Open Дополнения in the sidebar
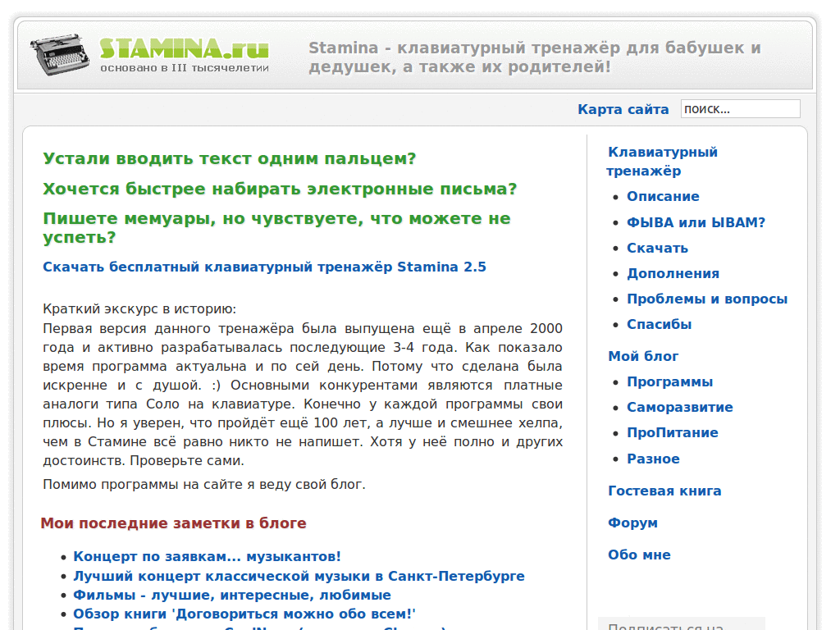840x630 pixels. (x=673, y=274)
